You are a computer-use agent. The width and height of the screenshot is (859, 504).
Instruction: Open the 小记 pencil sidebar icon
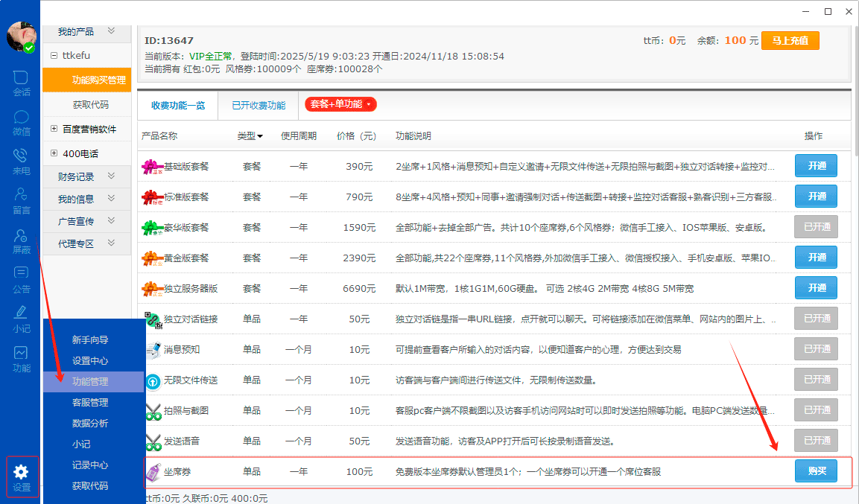tap(21, 319)
